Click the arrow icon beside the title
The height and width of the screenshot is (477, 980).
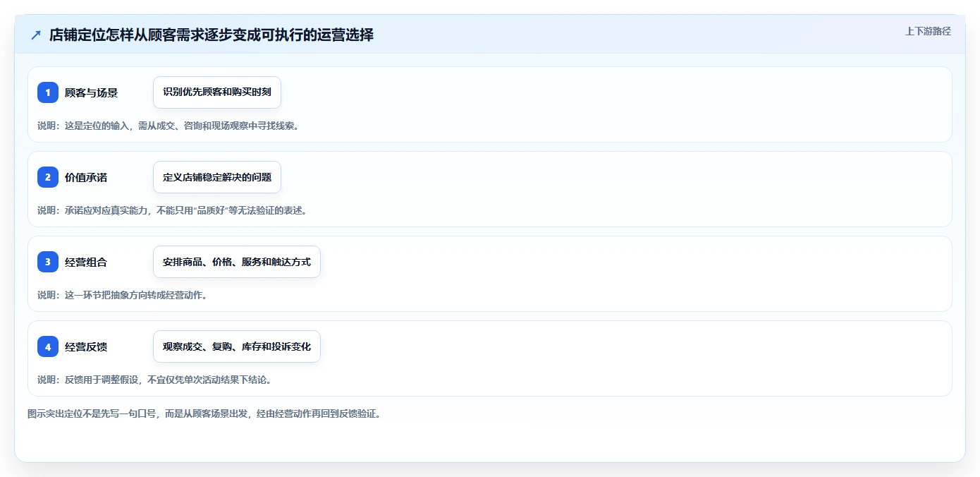pos(36,35)
